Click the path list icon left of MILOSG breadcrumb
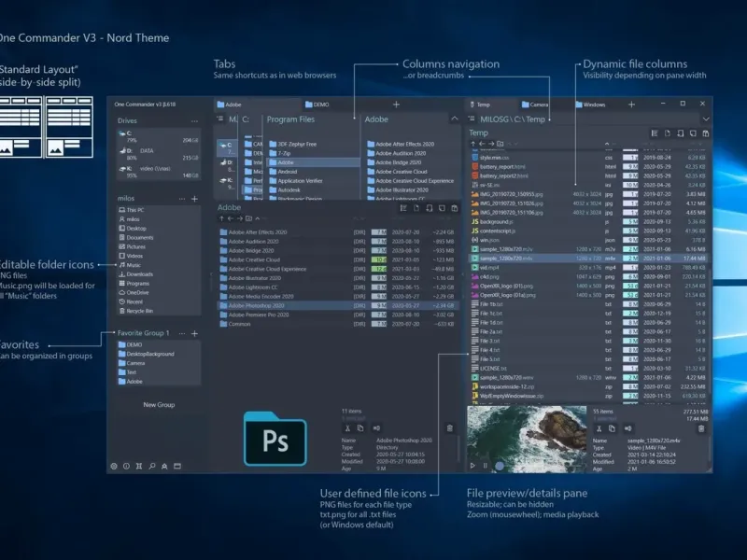This screenshot has height=560, width=747. click(x=472, y=119)
